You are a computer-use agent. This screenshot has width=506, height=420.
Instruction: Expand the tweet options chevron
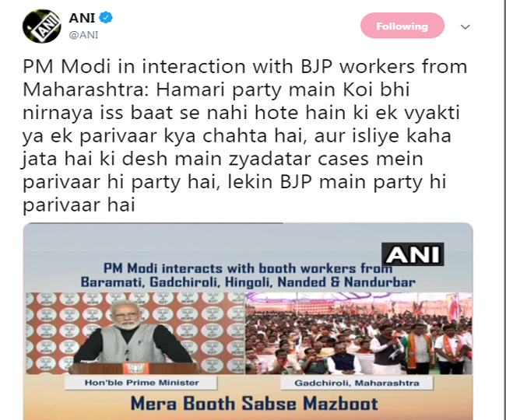[465, 26]
